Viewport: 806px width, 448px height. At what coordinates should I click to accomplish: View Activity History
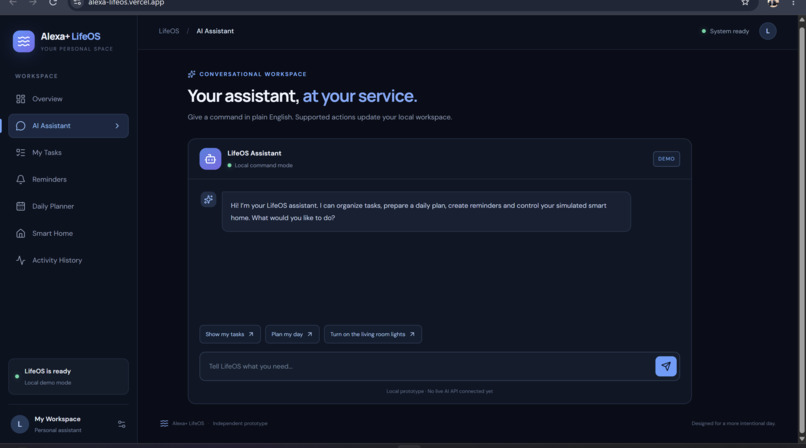(68, 260)
